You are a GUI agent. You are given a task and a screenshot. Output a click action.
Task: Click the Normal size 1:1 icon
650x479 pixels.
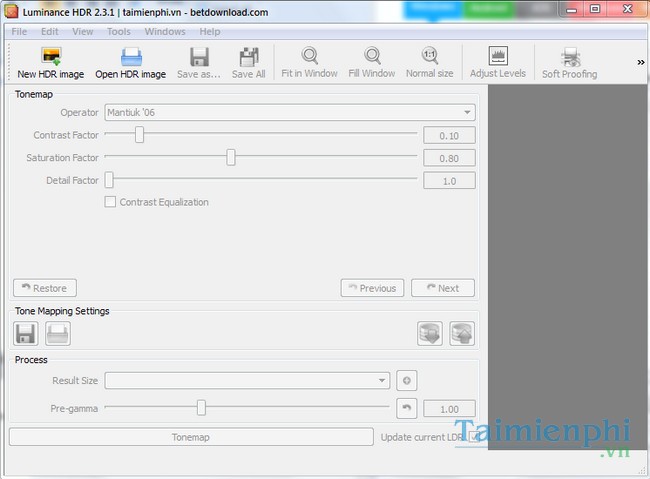(x=430, y=57)
